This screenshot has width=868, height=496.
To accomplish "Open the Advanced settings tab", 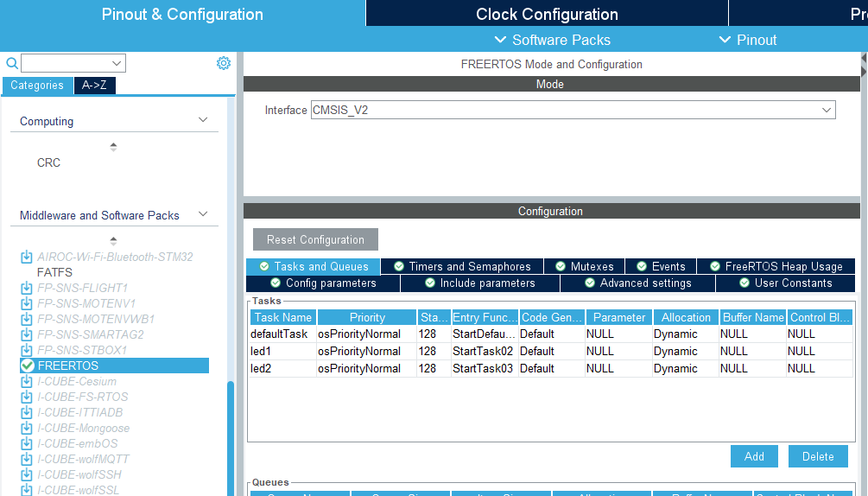I will point(637,283).
